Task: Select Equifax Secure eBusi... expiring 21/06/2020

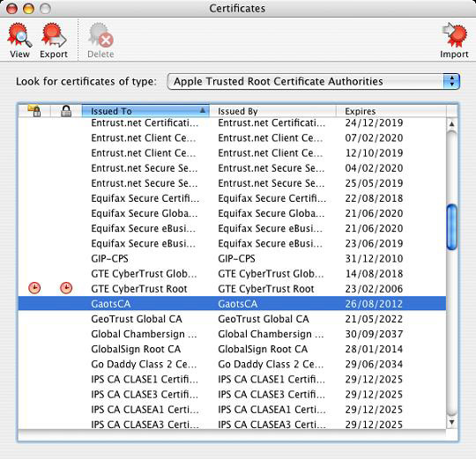Action: (144, 228)
